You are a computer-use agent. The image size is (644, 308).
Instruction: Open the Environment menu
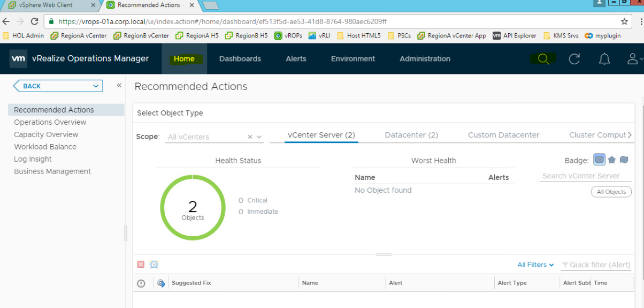point(353,59)
